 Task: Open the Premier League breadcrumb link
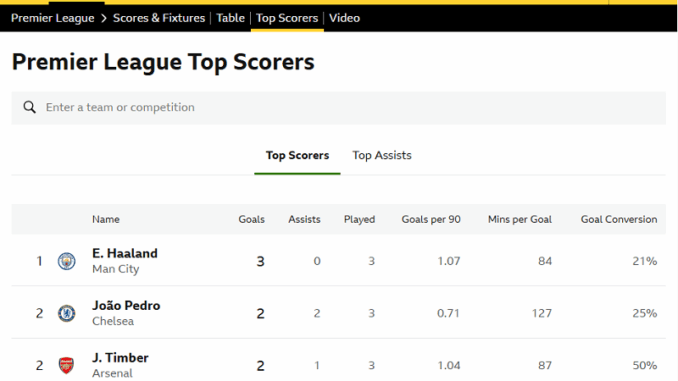tap(53, 18)
